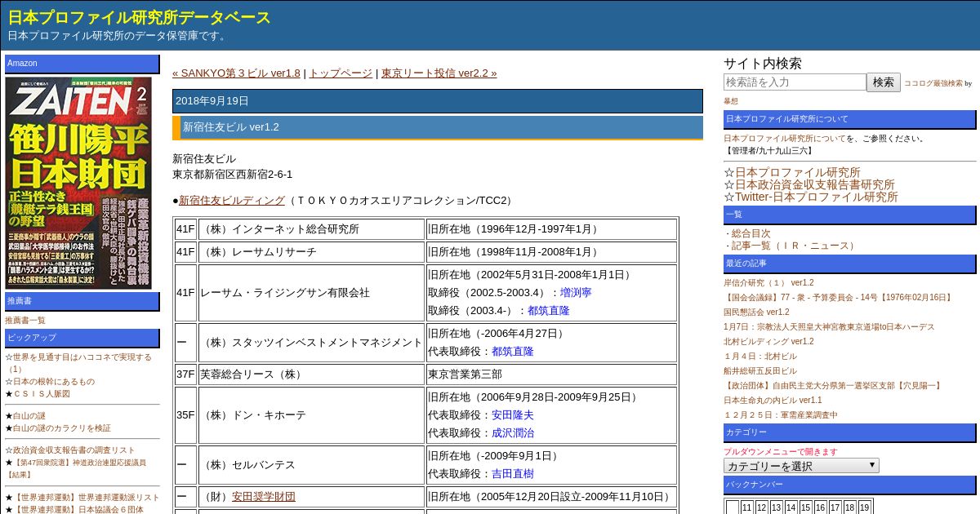Click 都筑直隆 in the スタッツインベストメント row

point(512,351)
